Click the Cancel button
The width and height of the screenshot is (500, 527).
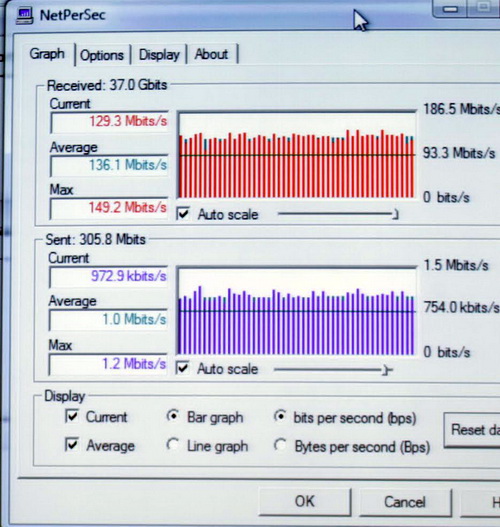405,502
